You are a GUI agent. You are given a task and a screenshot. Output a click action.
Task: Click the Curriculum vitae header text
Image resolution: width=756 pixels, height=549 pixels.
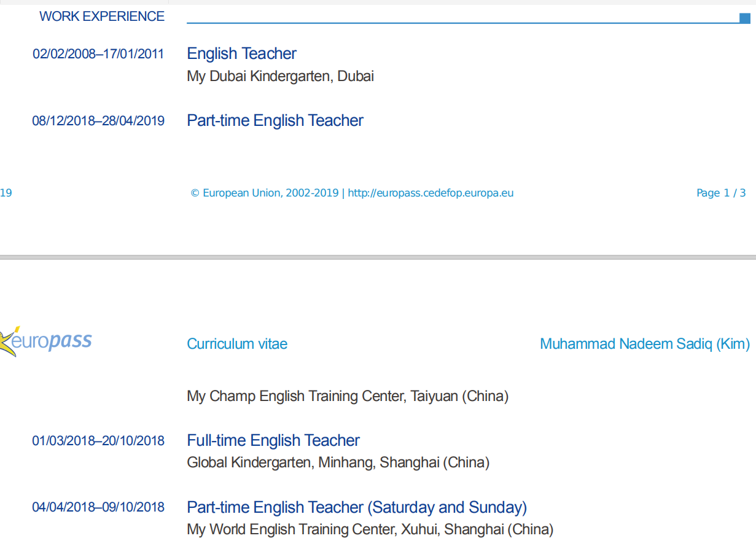point(237,344)
